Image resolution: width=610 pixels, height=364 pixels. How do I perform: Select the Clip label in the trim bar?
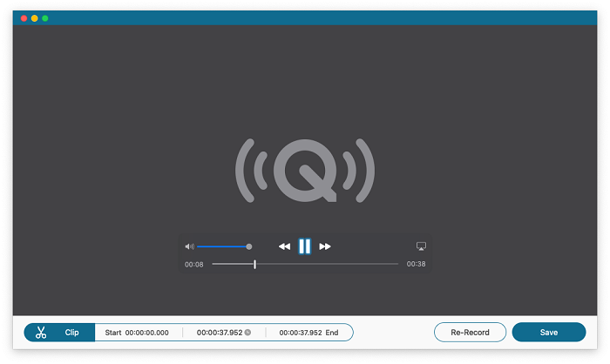(x=71, y=333)
